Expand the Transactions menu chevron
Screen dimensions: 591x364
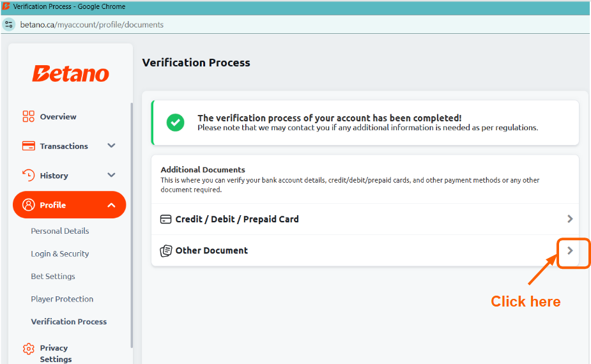[111, 146]
